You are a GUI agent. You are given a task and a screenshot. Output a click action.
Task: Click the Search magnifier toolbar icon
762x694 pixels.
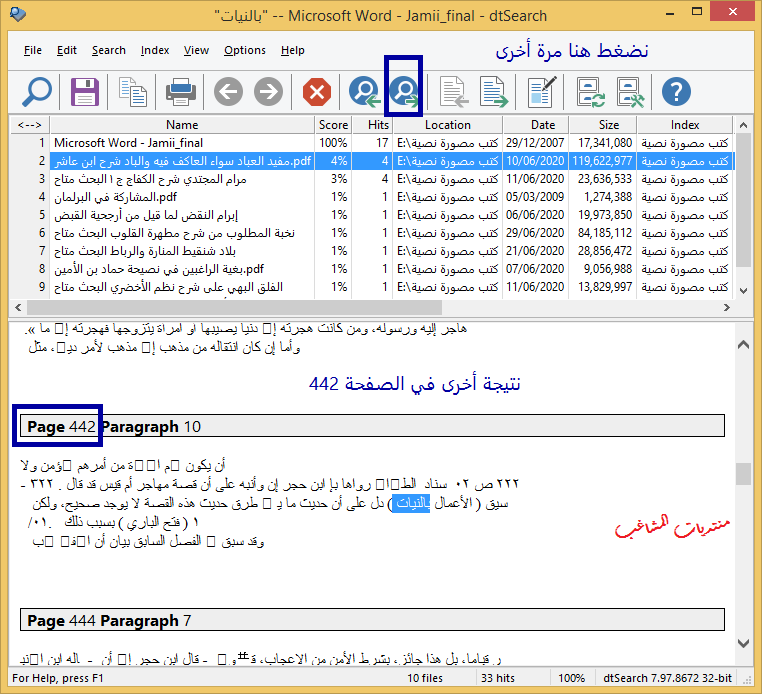(x=36, y=93)
